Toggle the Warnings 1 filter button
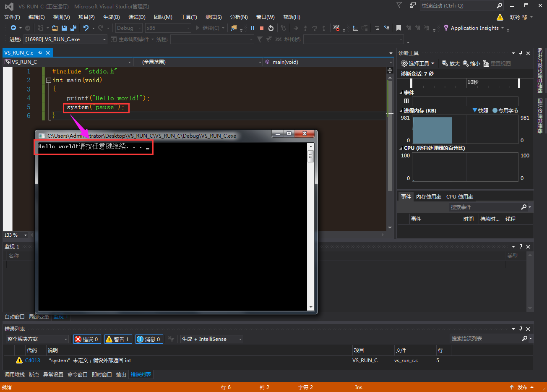Viewport: 547px width, 392px height. (118, 339)
